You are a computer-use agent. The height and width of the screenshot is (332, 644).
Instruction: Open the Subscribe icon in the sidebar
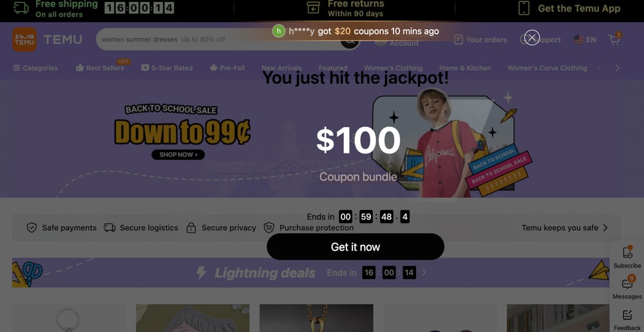tap(627, 252)
